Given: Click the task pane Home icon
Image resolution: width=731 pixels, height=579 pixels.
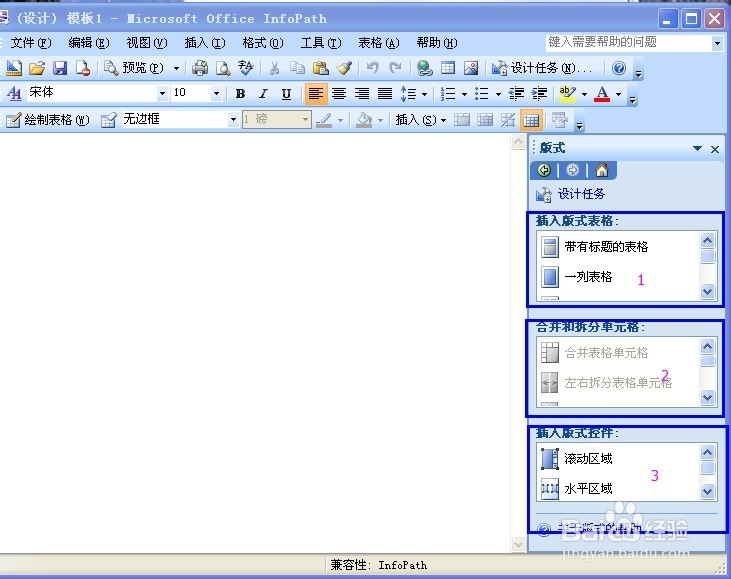Looking at the screenshot, I should point(602,170).
